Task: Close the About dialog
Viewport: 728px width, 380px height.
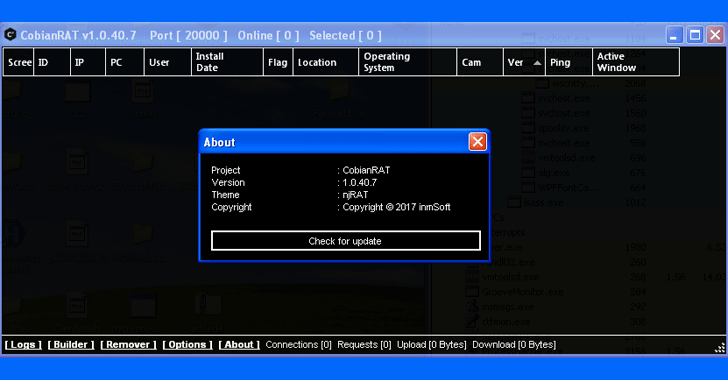Action: click(x=477, y=142)
